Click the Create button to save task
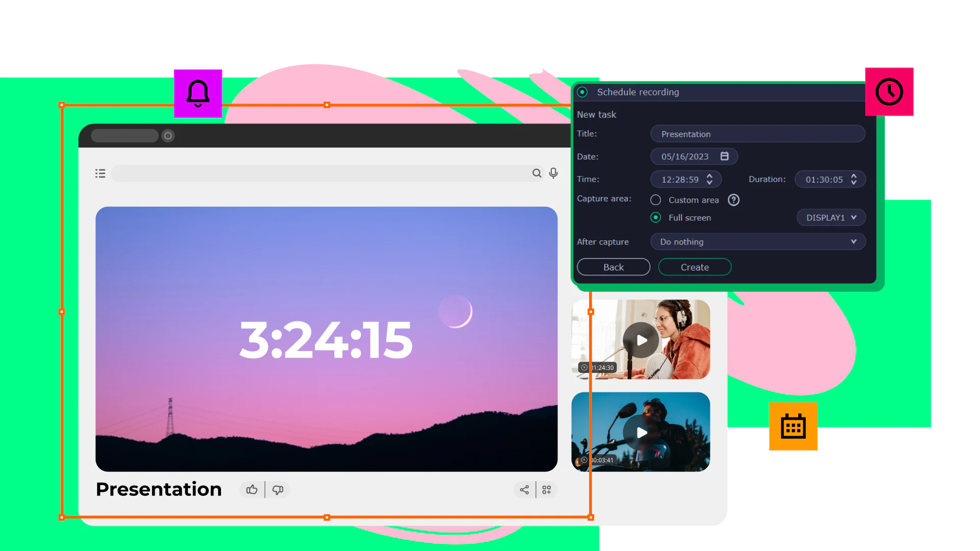Viewport: 980px width, 551px height. coord(695,267)
